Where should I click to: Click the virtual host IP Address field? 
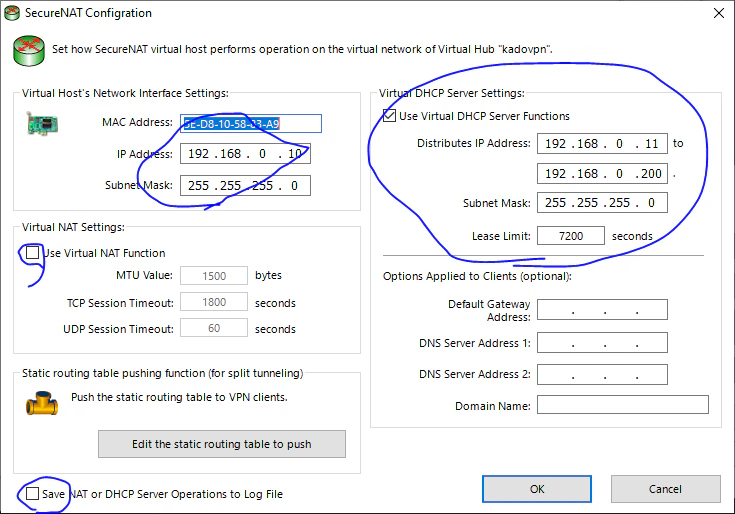[245, 154]
